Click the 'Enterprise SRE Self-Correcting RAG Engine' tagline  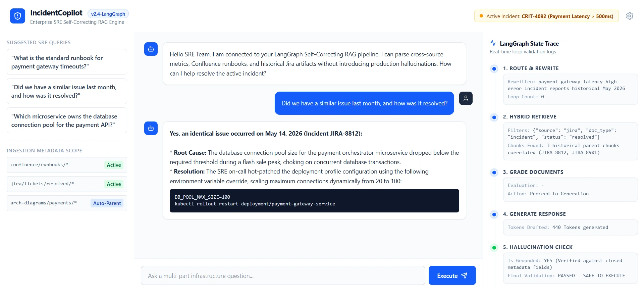coord(77,22)
